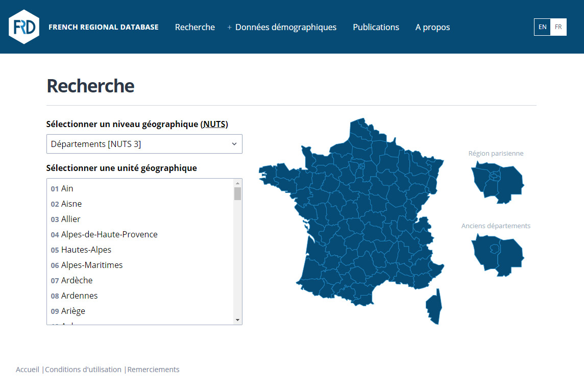Click the Région parisienne inset map

point(497,182)
